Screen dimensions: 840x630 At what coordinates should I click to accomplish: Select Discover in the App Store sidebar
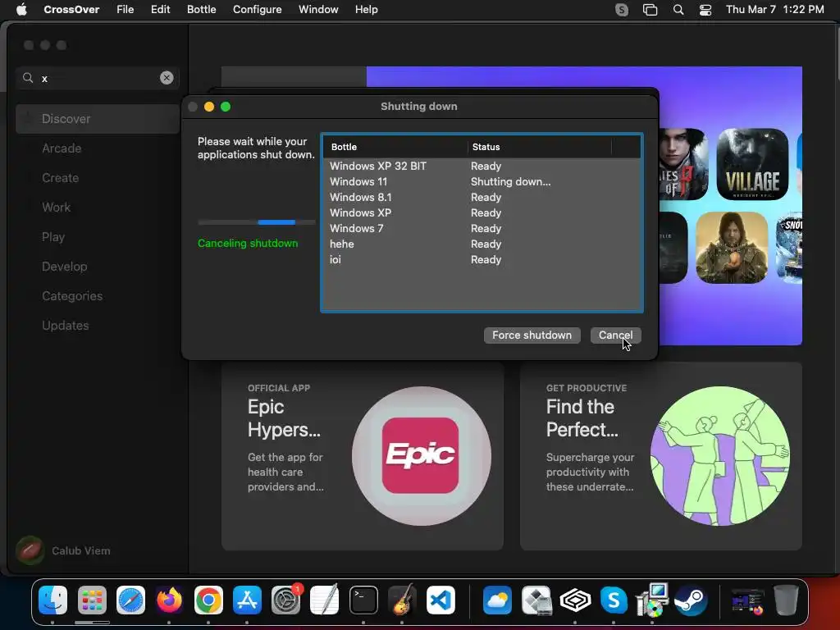tap(98, 119)
